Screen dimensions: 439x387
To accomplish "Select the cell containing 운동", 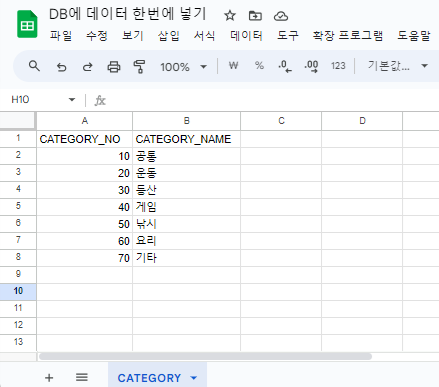I will point(187,173).
